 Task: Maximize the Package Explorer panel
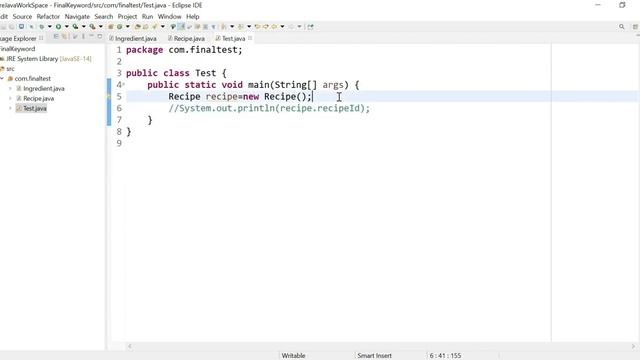pos(100,37)
